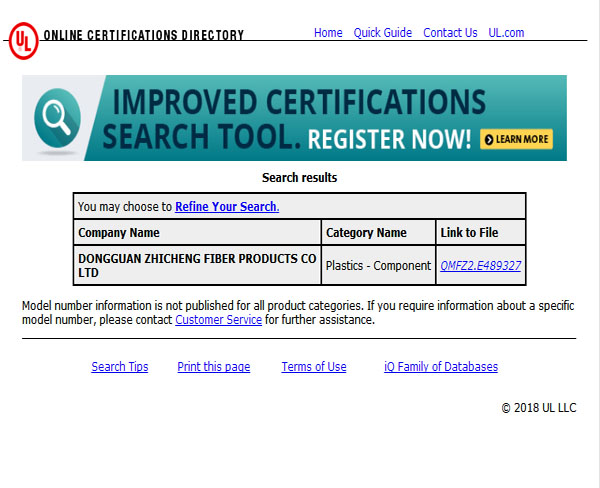This screenshot has height=488, width=600.
Task: Click the UL logo icon
Action: tap(22, 40)
